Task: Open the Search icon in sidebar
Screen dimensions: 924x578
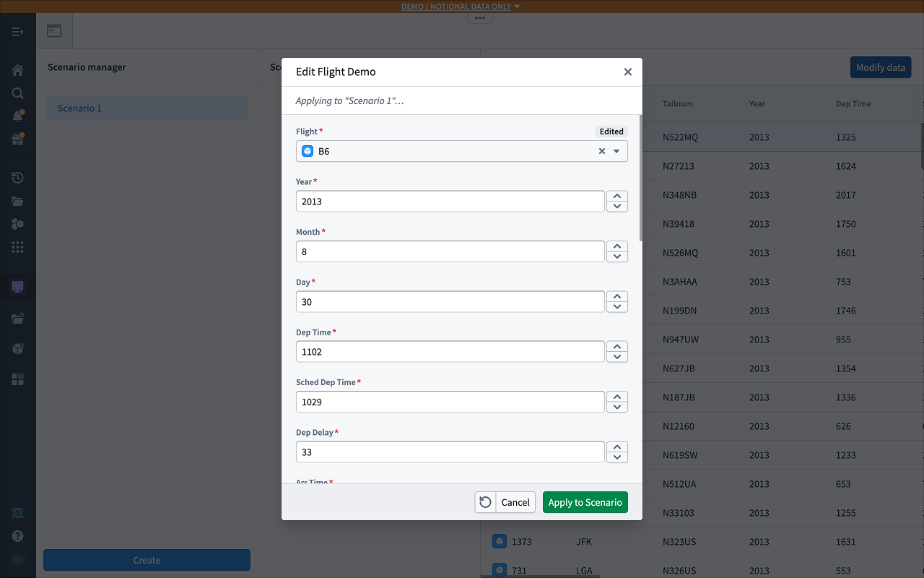Action: click(x=17, y=93)
